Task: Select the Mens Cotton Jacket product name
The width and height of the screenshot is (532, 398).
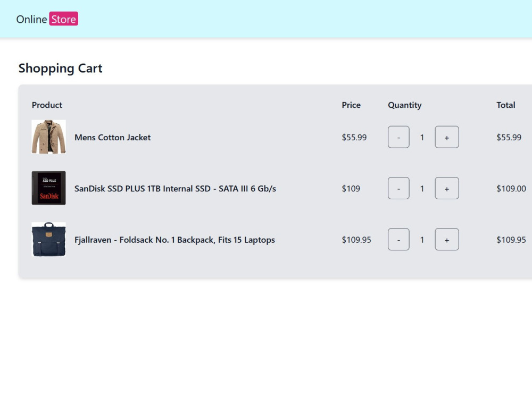Action: [113, 137]
